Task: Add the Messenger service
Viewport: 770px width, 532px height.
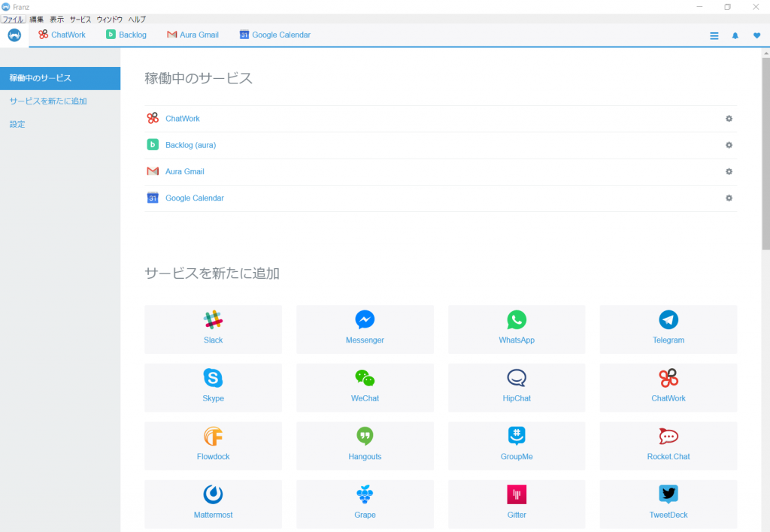Action: click(365, 329)
